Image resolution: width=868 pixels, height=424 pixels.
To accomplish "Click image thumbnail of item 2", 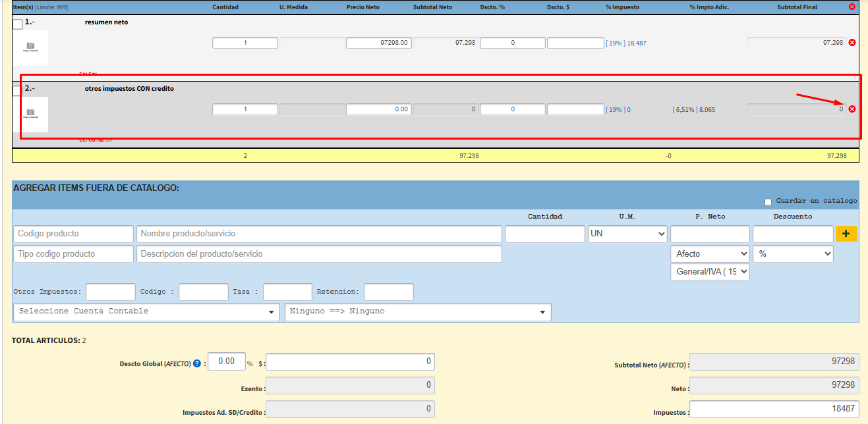I will coord(30,114).
